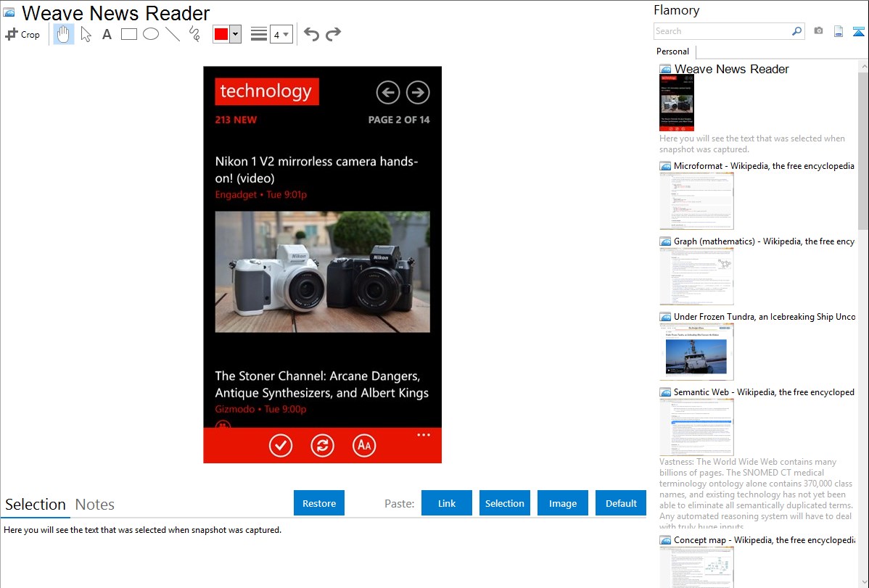
Task: Choose the freehand scribble tool
Action: point(194,34)
